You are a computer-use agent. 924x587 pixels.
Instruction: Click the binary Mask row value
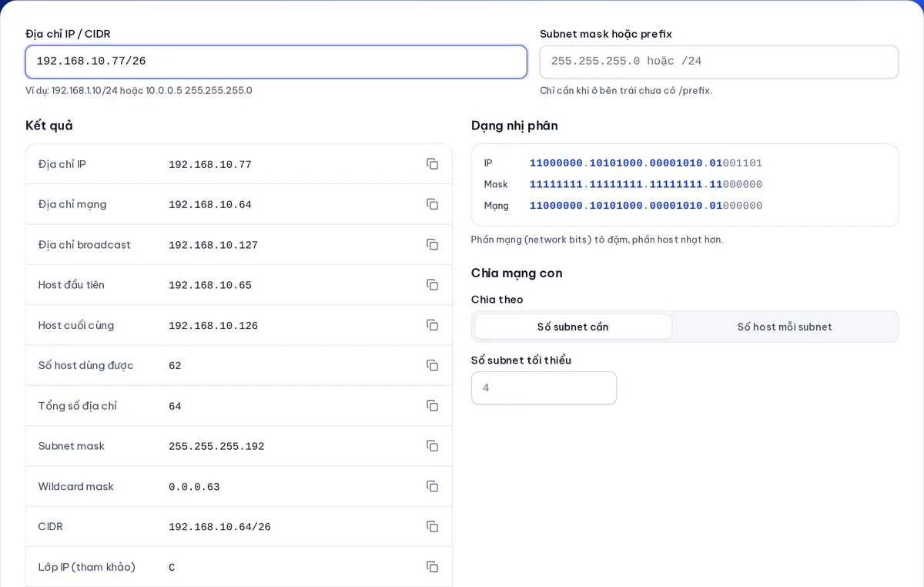(646, 185)
